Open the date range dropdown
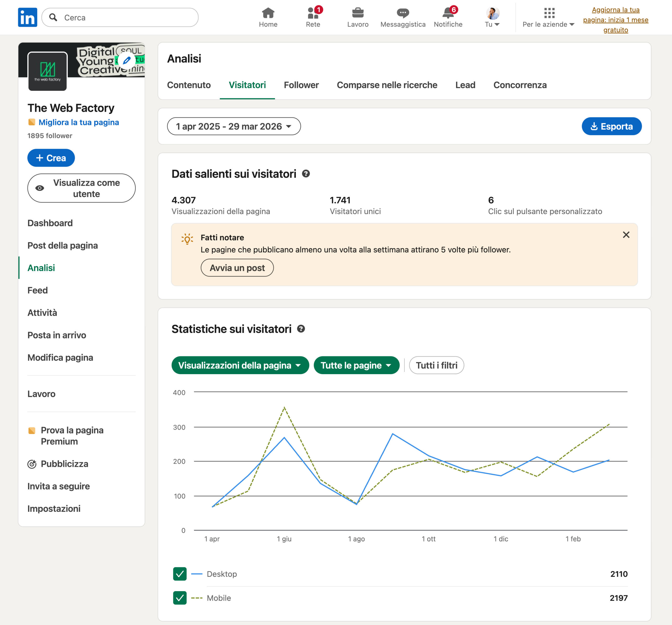This screenshot has width=672, height=625. coord(234,126)
